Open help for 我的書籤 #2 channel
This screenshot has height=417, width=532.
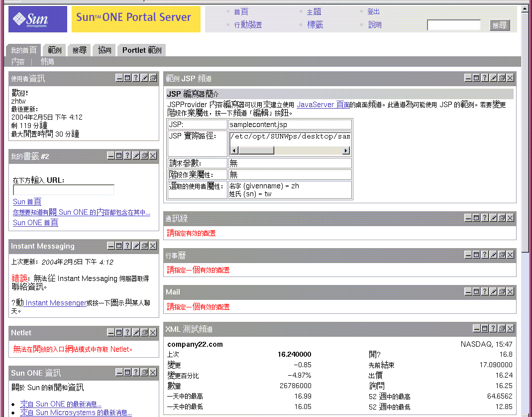tap(127, 156)
